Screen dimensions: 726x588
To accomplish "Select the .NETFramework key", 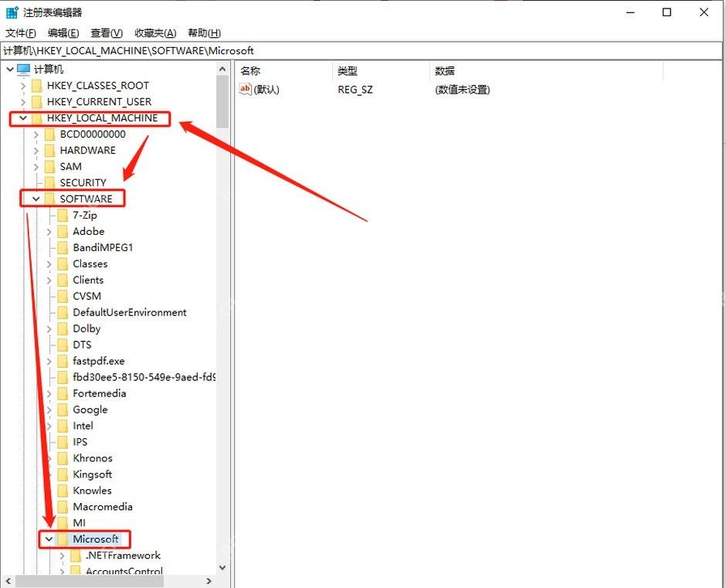I will coord(123,555).
